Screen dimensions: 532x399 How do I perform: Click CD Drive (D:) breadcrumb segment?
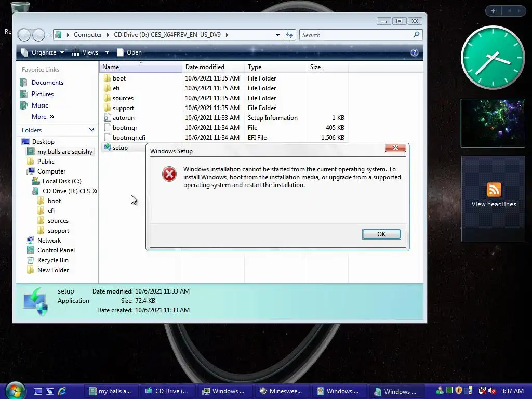point(167,35)
